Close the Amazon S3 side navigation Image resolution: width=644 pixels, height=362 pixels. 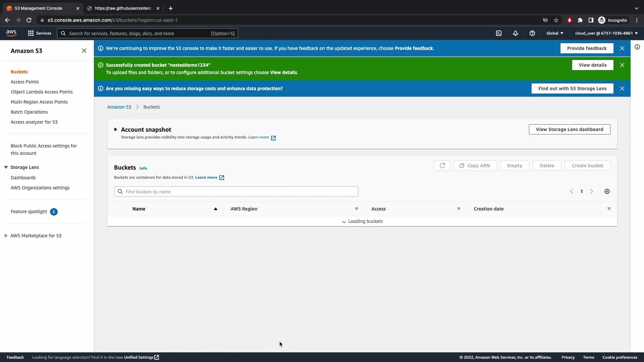coord(84,51)
